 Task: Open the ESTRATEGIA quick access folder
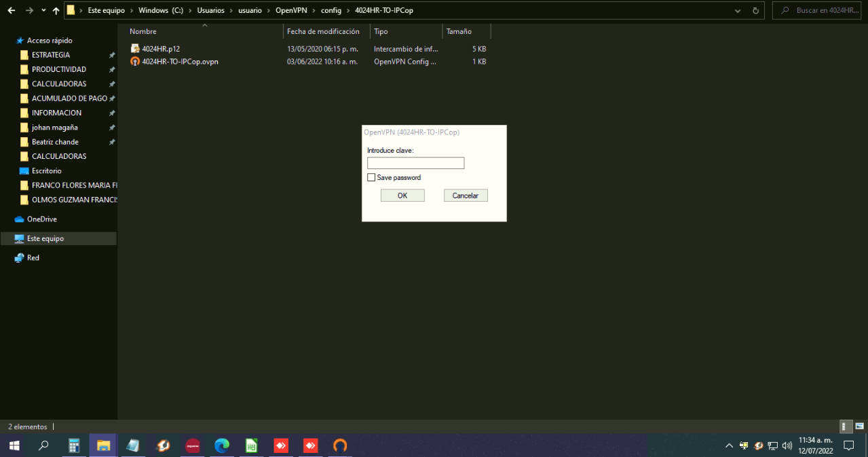(50, 55)
